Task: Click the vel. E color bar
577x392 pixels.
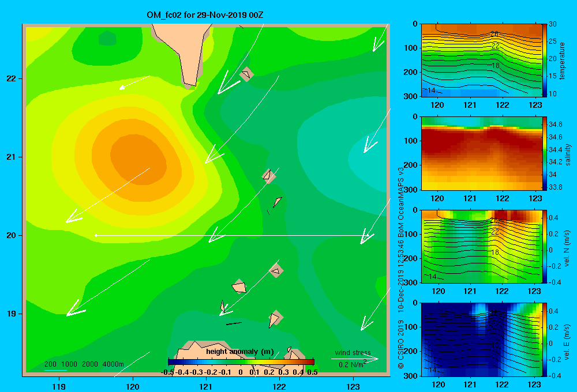Action: 545,340
